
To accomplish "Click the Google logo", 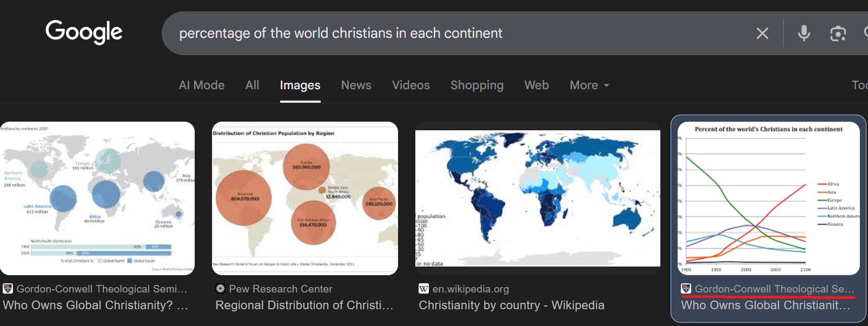I will [84, 32].
